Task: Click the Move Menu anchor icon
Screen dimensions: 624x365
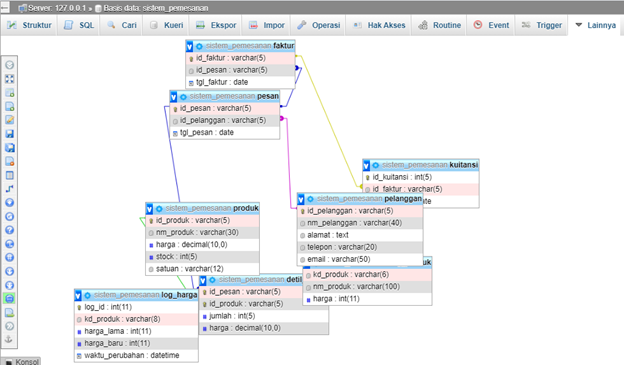Action: click(9, 339)
